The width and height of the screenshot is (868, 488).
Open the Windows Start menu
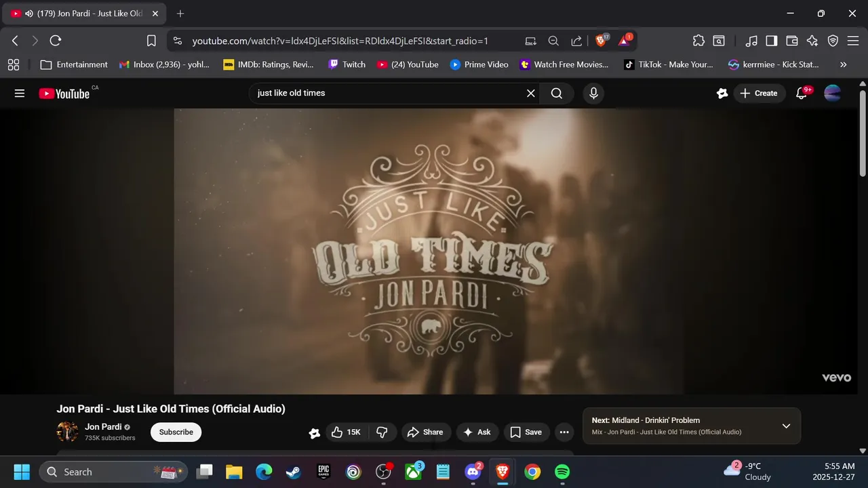pos(22,472)
